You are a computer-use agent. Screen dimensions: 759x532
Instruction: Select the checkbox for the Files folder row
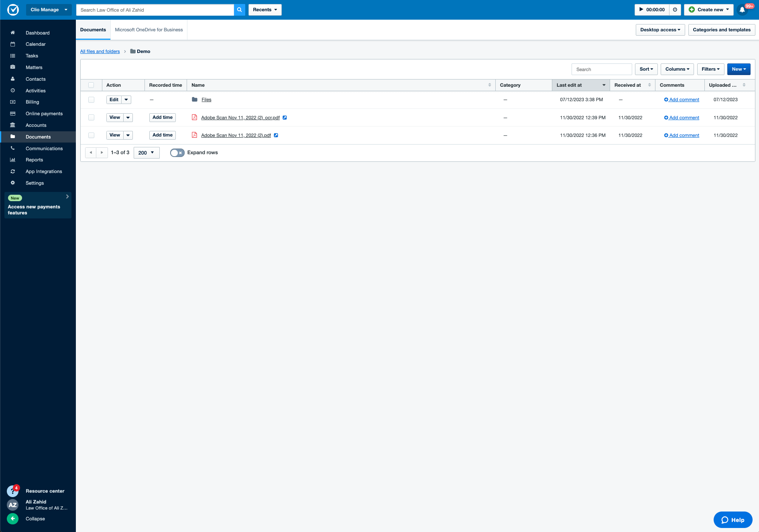coord(91,100)
